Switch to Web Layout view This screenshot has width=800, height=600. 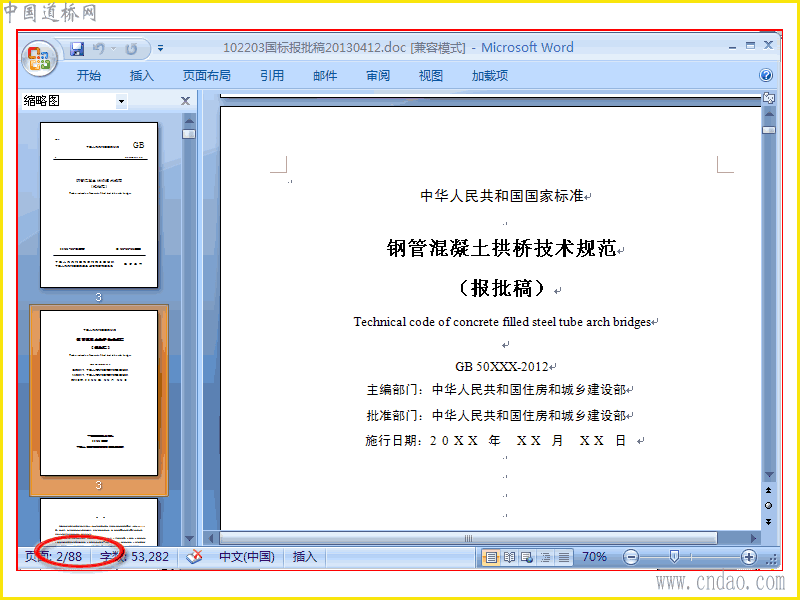coord(527,557)
